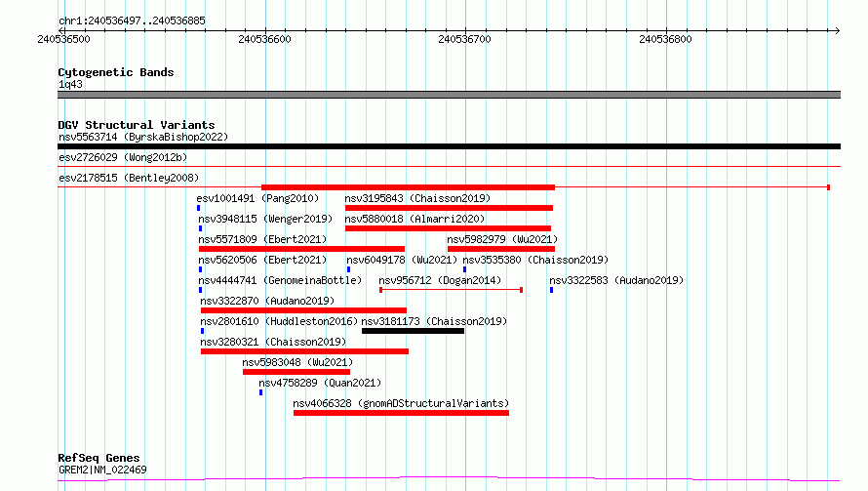Select nsv4066328 (gnomADStructuralVariants) label
The height and width of the screenshot is (491, 868).
pyautogui.click(x=401, y=403)
